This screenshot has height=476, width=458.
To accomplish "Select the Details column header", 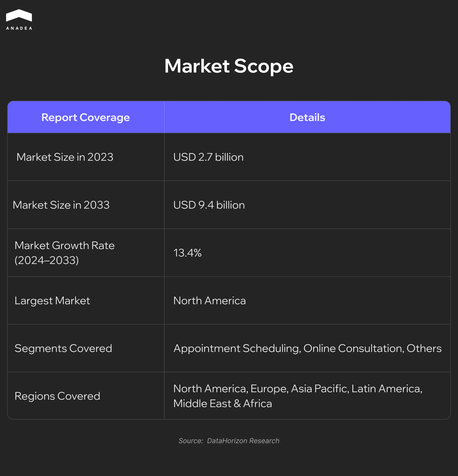I will 307,118.
